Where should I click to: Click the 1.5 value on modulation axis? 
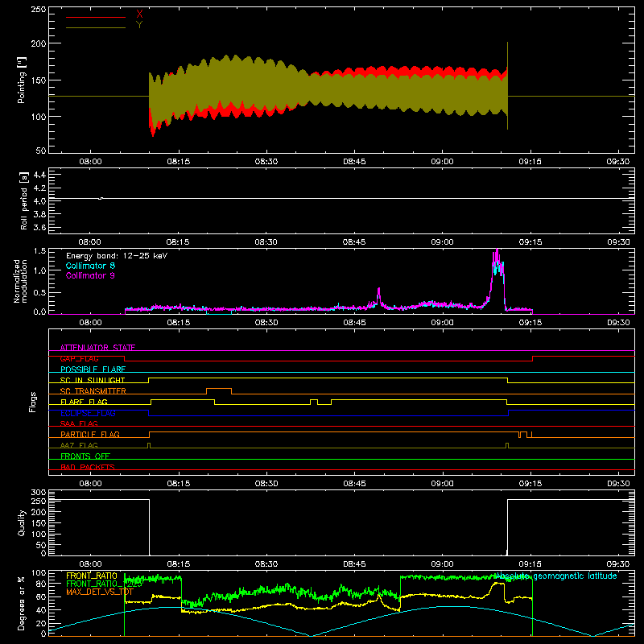tap(39, 250)
